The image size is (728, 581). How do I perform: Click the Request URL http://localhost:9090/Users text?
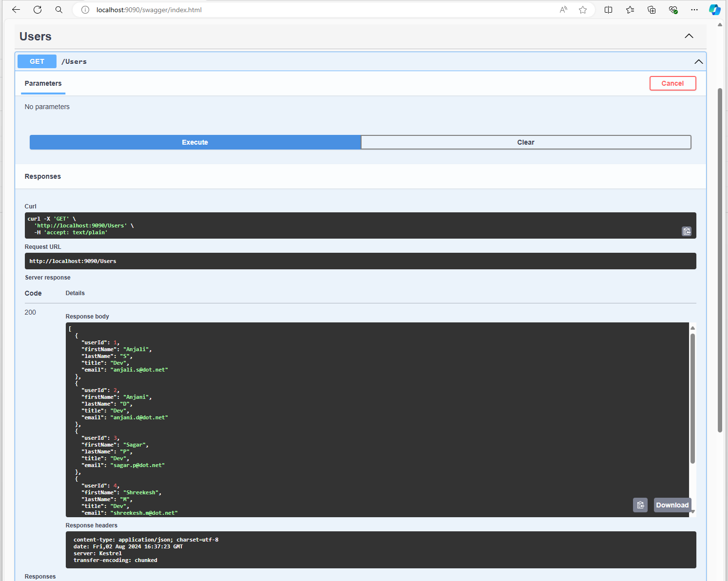pos(73,261)
